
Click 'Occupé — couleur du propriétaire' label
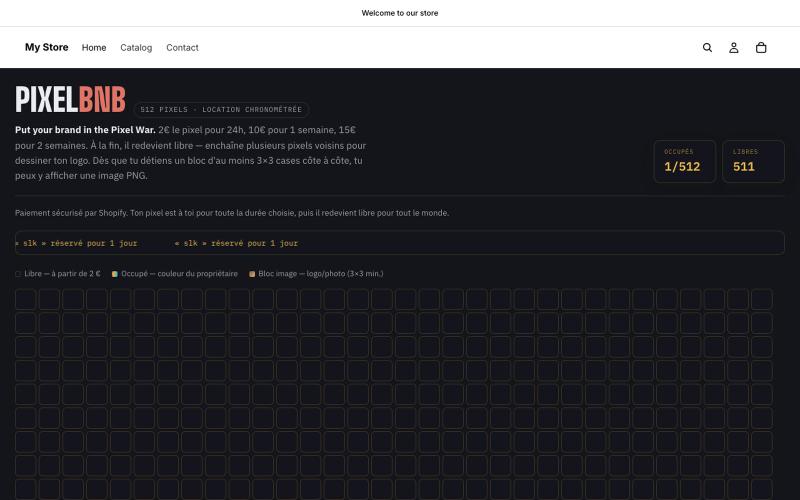(179, 273)
